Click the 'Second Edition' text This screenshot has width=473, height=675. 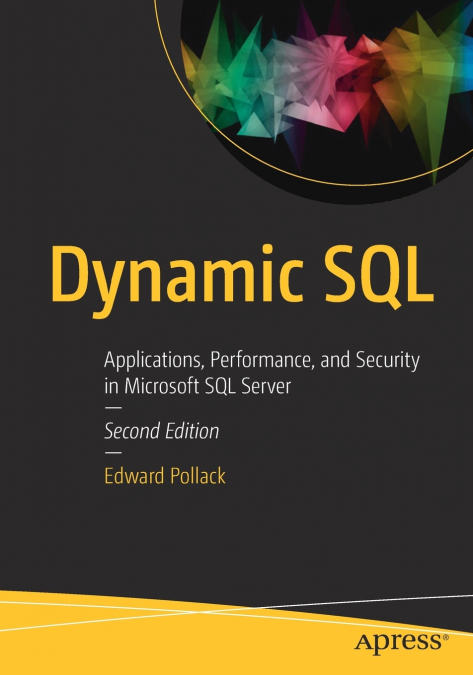coord(161,431)
